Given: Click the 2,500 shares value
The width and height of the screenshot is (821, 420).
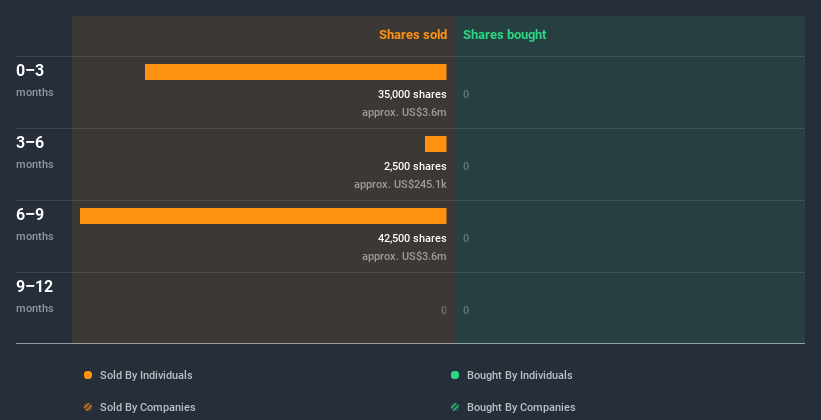Looking at the screenshot, I should coord(415,166).
